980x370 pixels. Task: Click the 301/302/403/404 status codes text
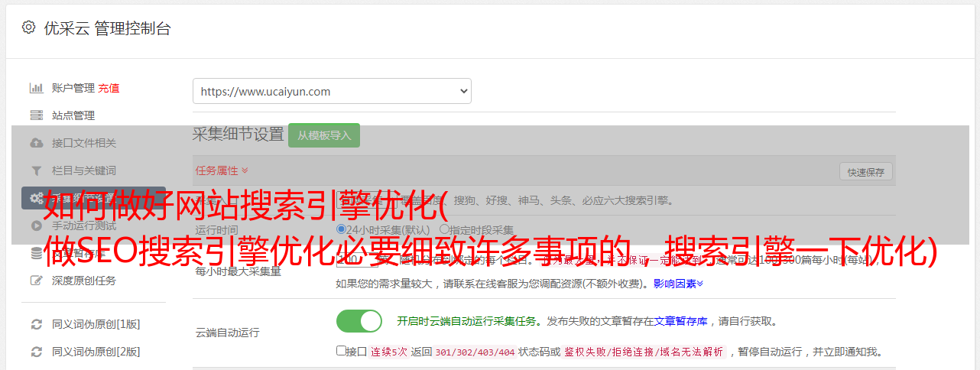tap(475, 352)
